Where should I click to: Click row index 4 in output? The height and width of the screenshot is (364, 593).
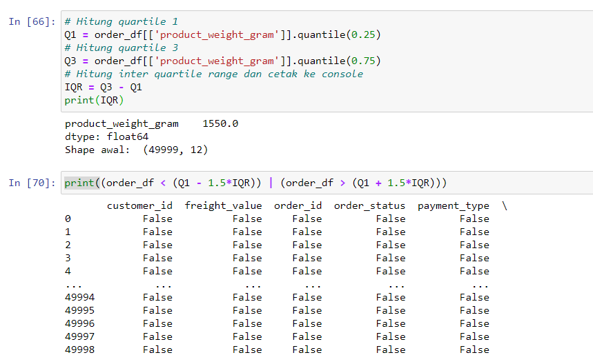point(68,272)
